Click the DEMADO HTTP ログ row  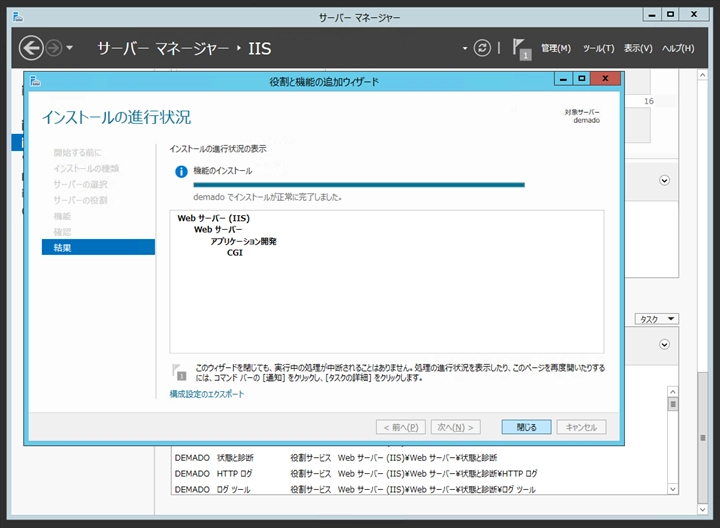[x=419, y=473]
